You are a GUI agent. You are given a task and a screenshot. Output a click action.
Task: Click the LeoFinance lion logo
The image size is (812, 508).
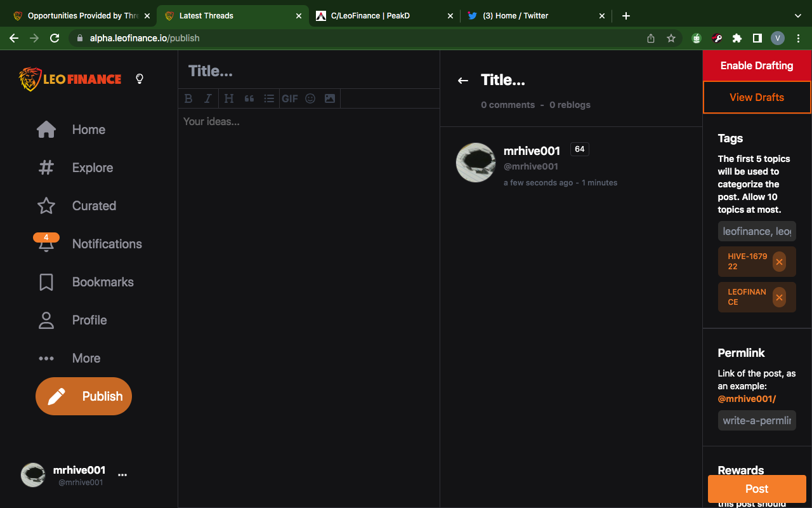tap(70, 79)
